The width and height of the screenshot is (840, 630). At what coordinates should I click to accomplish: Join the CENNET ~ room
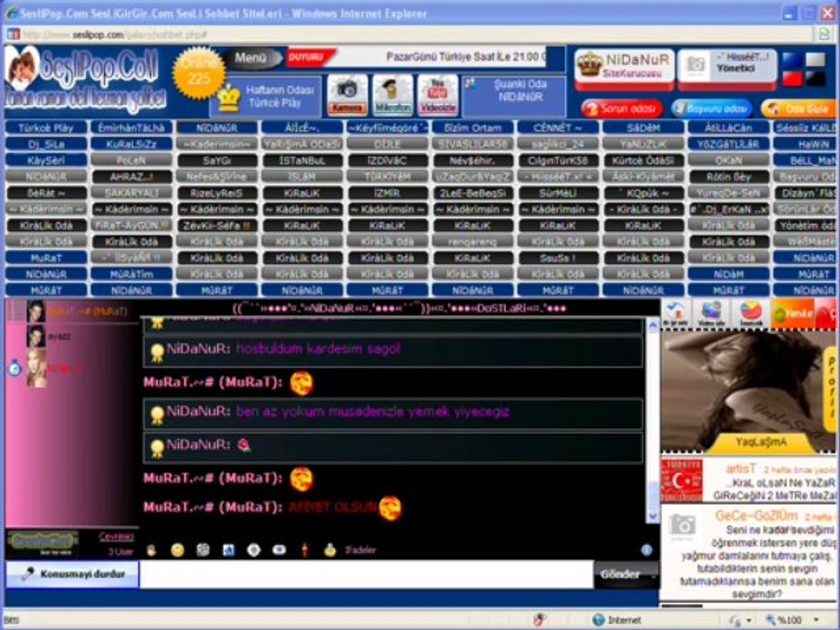pos(557,128)
